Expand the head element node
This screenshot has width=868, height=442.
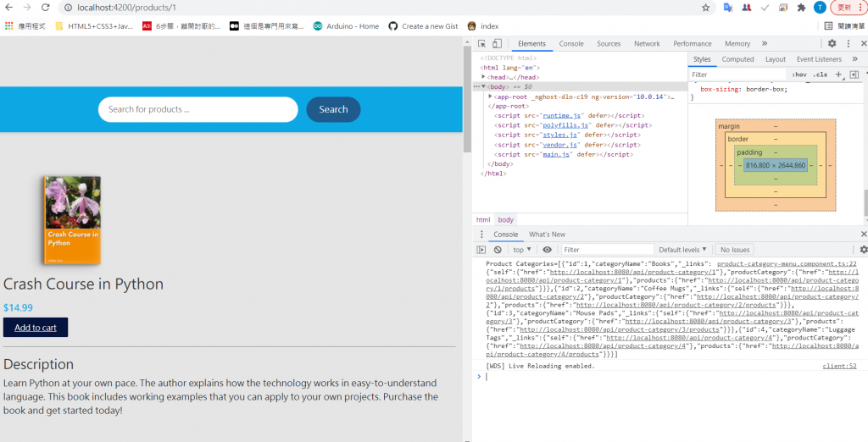point(483,77)
